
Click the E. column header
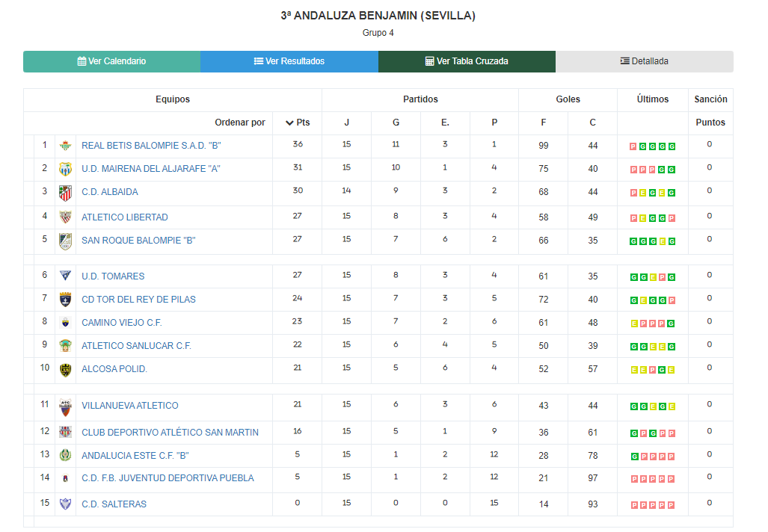tap(445, 123)
